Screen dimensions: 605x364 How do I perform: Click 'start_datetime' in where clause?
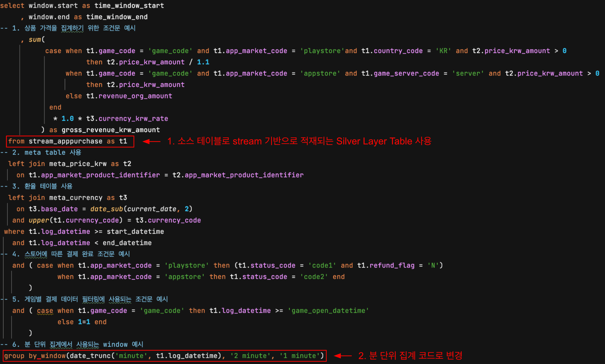135,231
